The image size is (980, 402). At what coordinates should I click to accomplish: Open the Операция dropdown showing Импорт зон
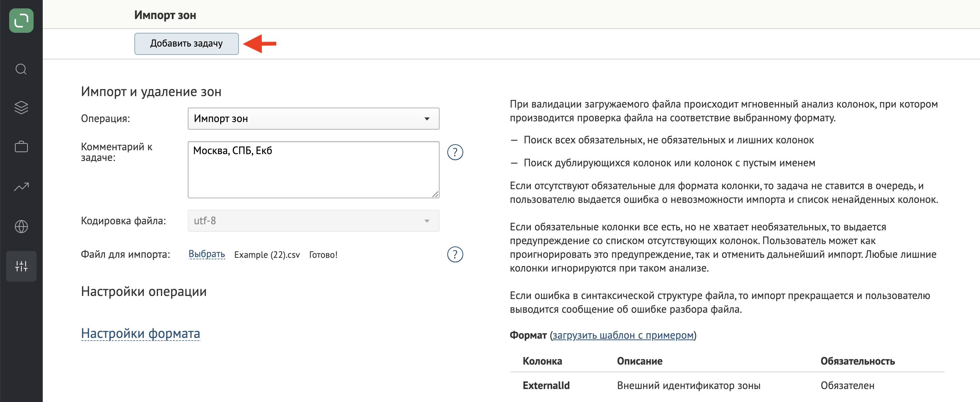[x=314, y=119]
